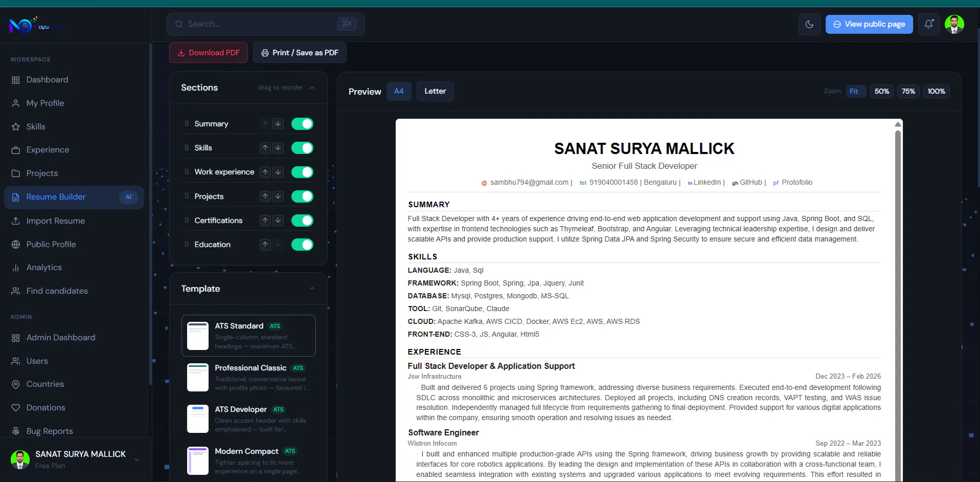Move Work experience section up
This screenshot has width=980, height=482.
click(x=265, y=172)
